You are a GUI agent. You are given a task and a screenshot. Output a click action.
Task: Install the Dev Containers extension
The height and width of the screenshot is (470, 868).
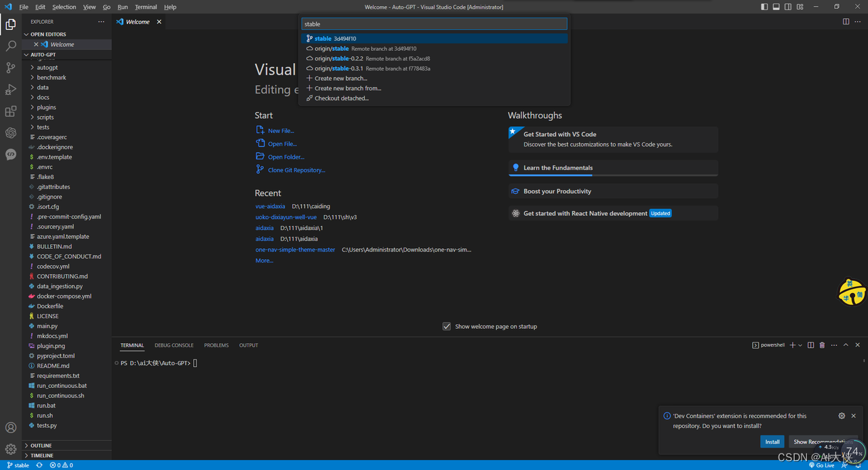pos(772,442)
